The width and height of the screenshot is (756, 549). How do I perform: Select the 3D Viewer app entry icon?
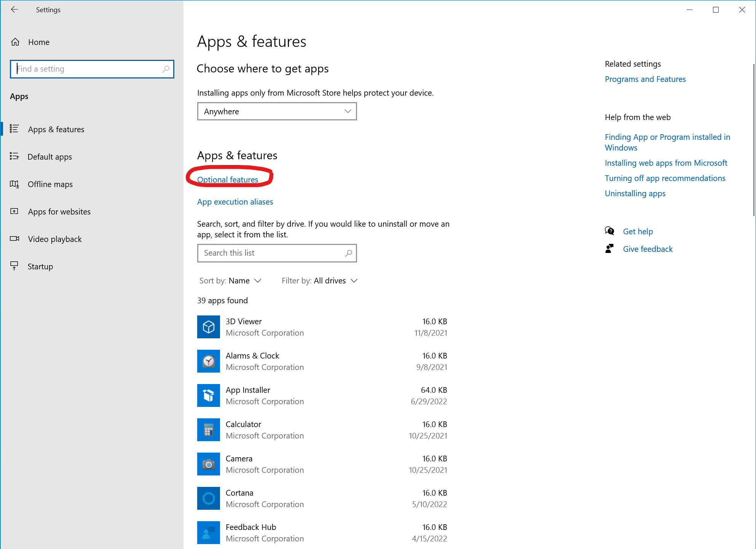[208, 327]
